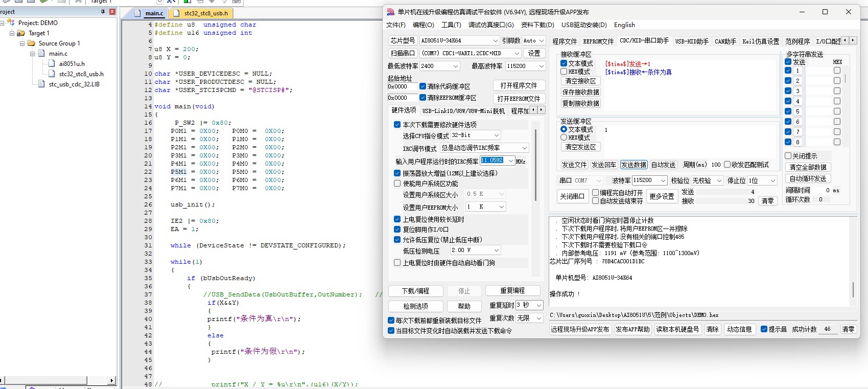868x389 pixels.
Task: Click the main.c file icon in the project tree
Action: click(41, 53)
